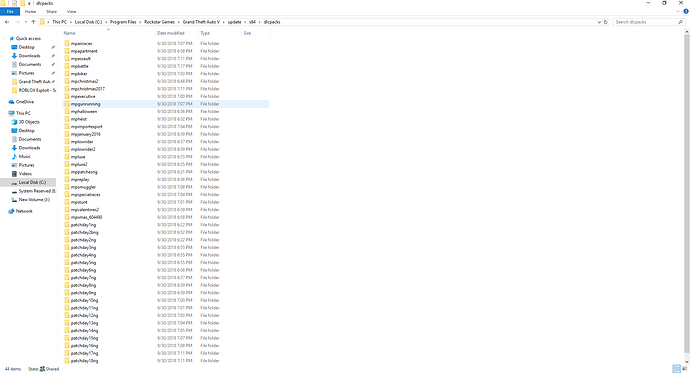Open the recent locations dropdown arrow
The height and width of the screenshot is (373, 690).
click(x=26, y=22)
